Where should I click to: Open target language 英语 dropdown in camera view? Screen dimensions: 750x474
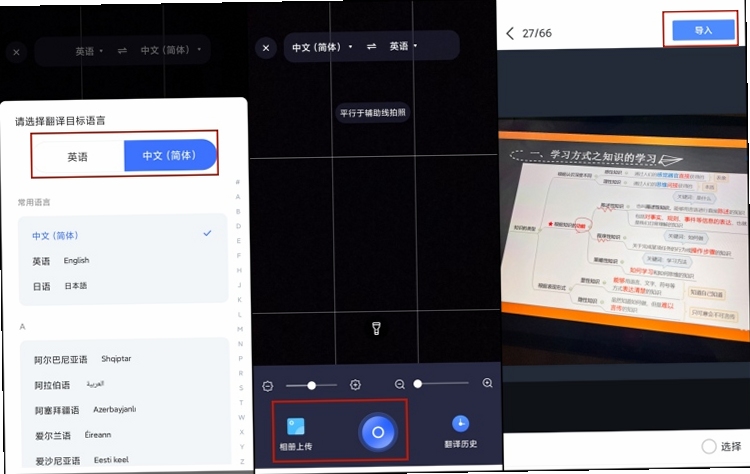point(403,46)
